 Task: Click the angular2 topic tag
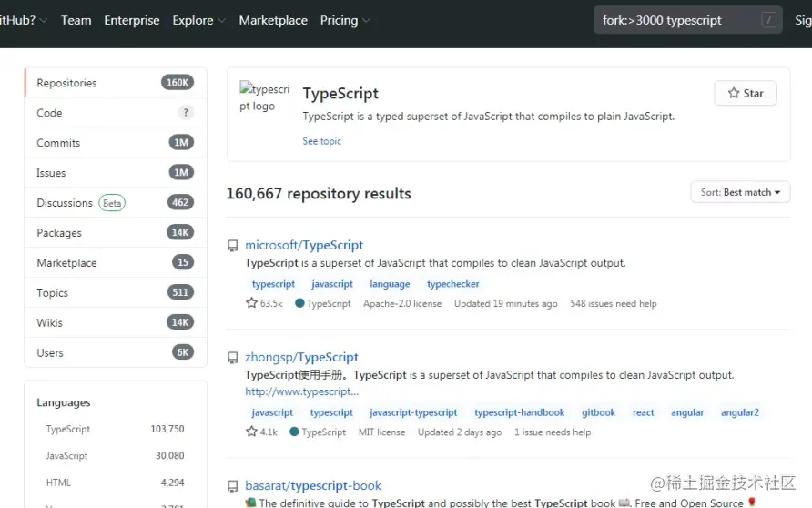click(x=740, y=412)
